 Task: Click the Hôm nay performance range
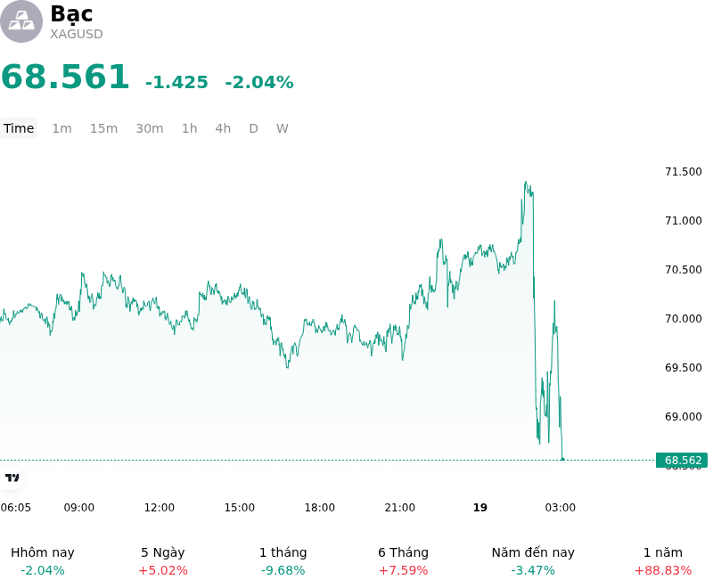pos(43,561)
